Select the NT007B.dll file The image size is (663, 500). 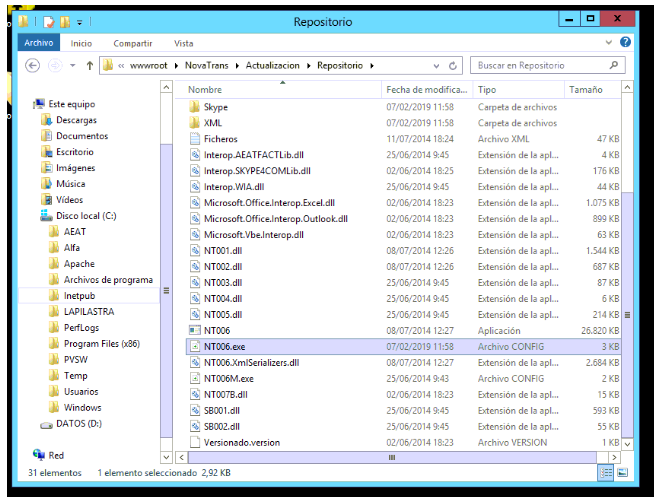click(225, 394)
